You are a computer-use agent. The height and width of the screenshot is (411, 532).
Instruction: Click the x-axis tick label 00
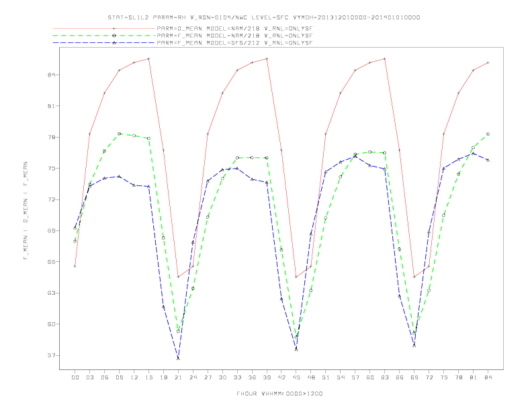(75, 377)
